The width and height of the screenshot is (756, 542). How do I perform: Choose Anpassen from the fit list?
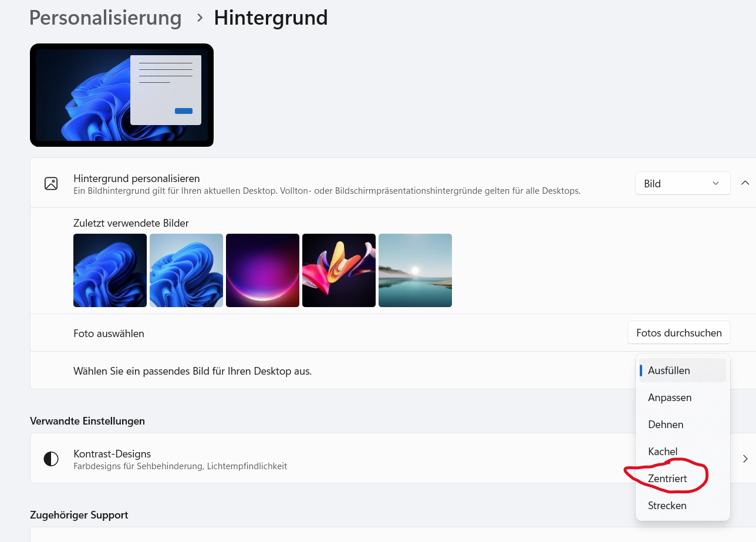tap(683, 398)
